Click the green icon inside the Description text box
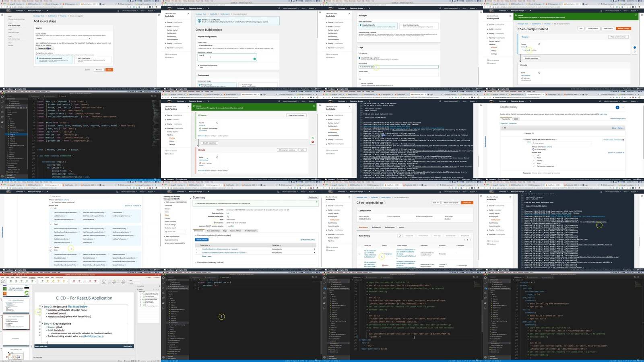 (x=254, y=59)
